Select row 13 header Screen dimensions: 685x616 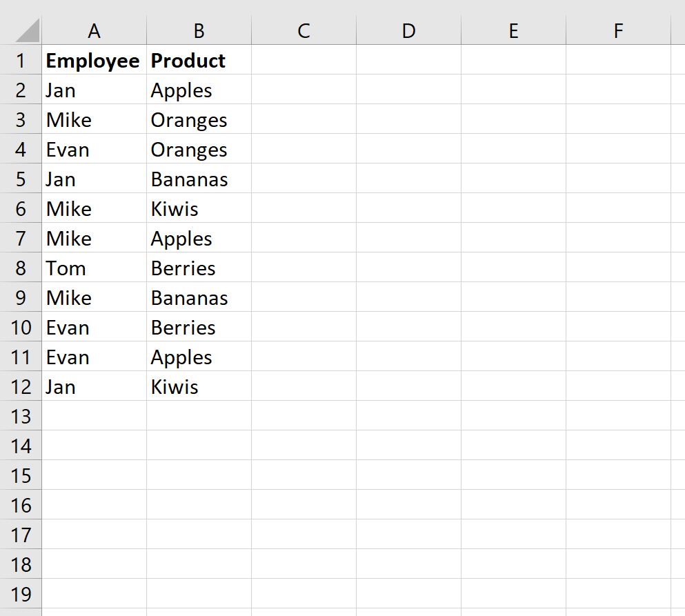tap(21, 416)
